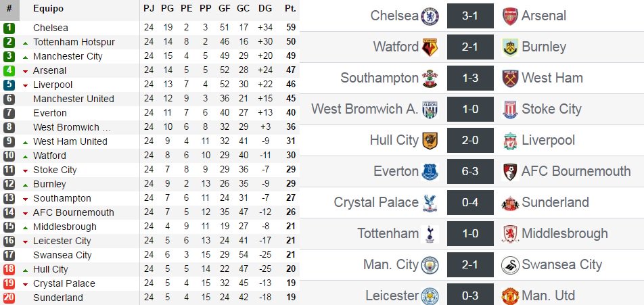Select the Watford badge in results
The height and width of the screenshot is (305, 644).
pyautogui.click(x=430, y=47)
